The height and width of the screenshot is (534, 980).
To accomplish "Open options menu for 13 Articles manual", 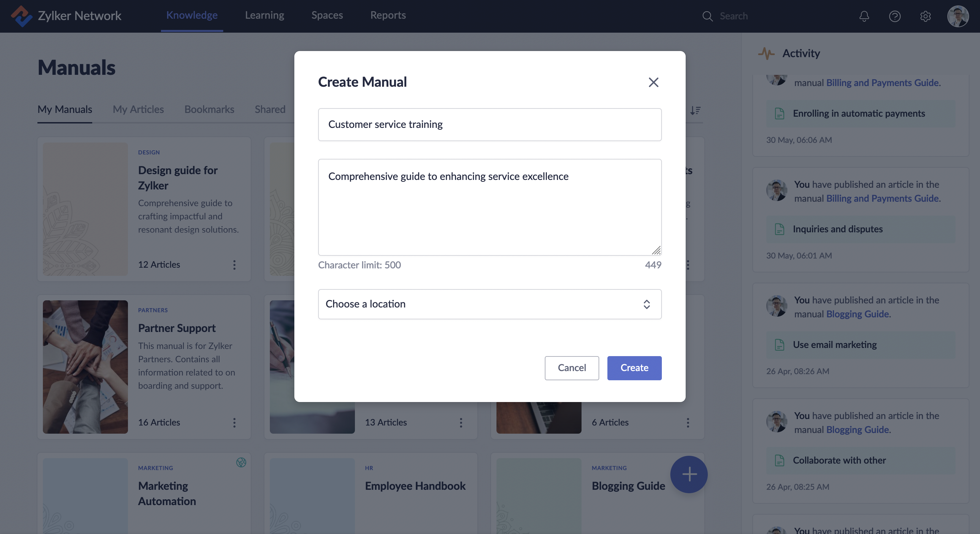I will (461, 422).
